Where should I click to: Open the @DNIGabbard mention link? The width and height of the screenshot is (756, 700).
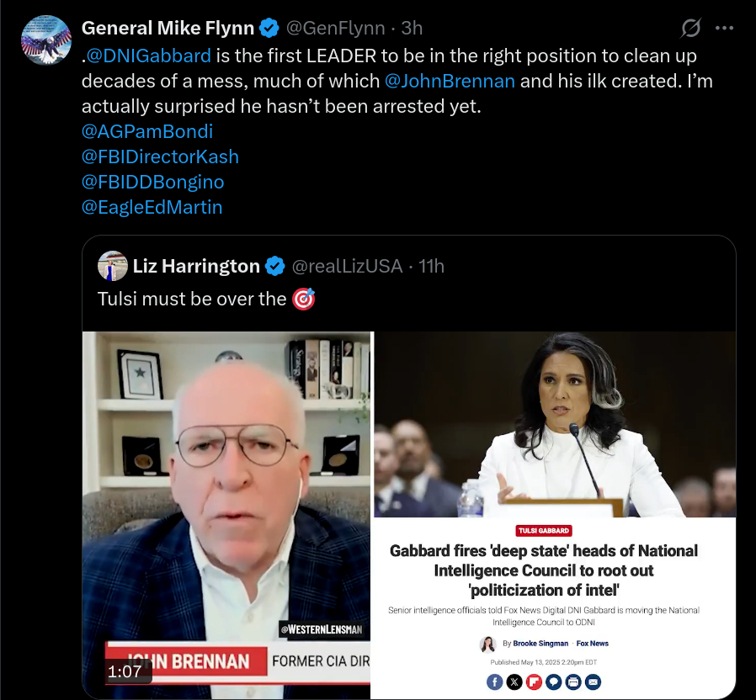click(148, 56)
